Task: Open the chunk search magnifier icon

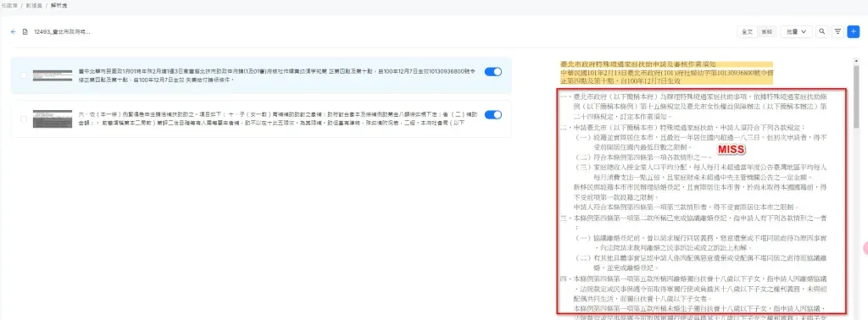Action: (x=821, y=31)
